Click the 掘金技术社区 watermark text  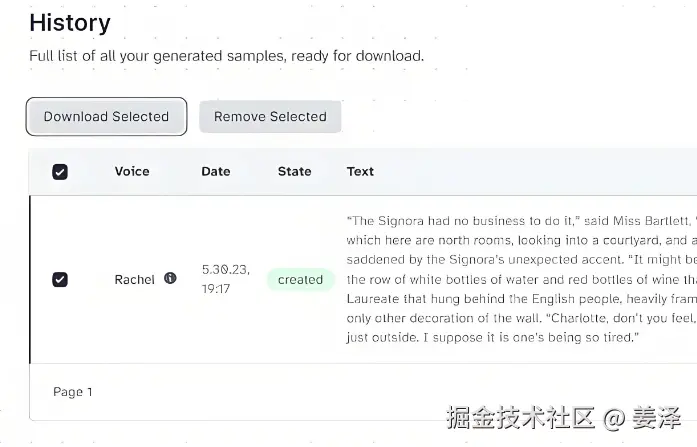[x=520, y=418]
